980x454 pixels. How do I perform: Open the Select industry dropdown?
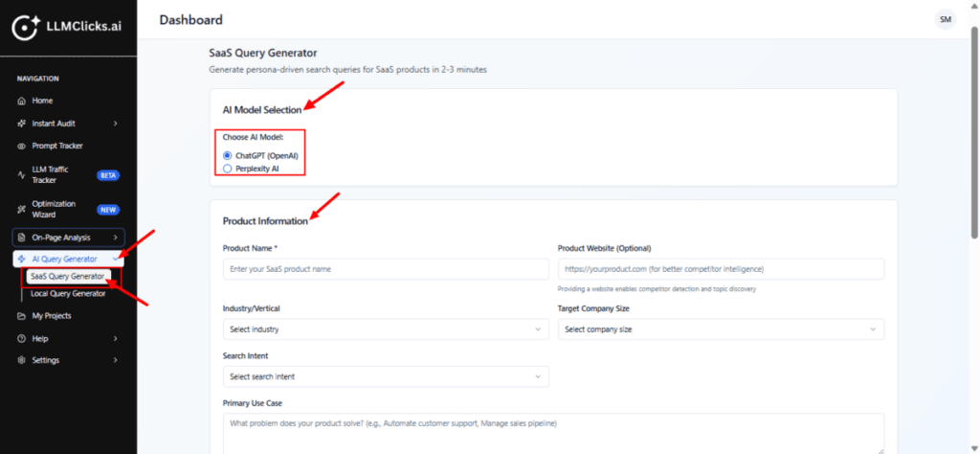(x=386, y=329)
